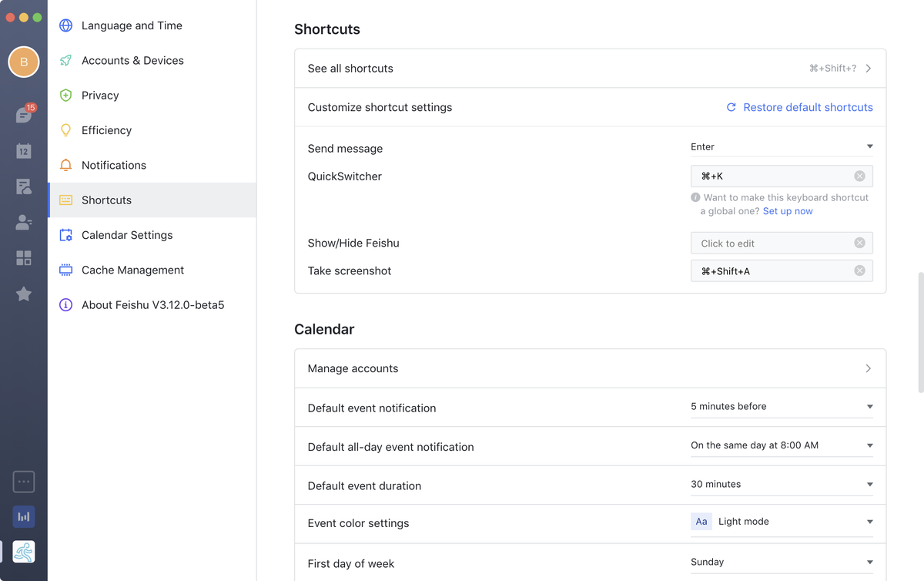Clear the Show/Hide Feishu shortcut with its X icon
This screenshot has height=581, width=924.
859,243
